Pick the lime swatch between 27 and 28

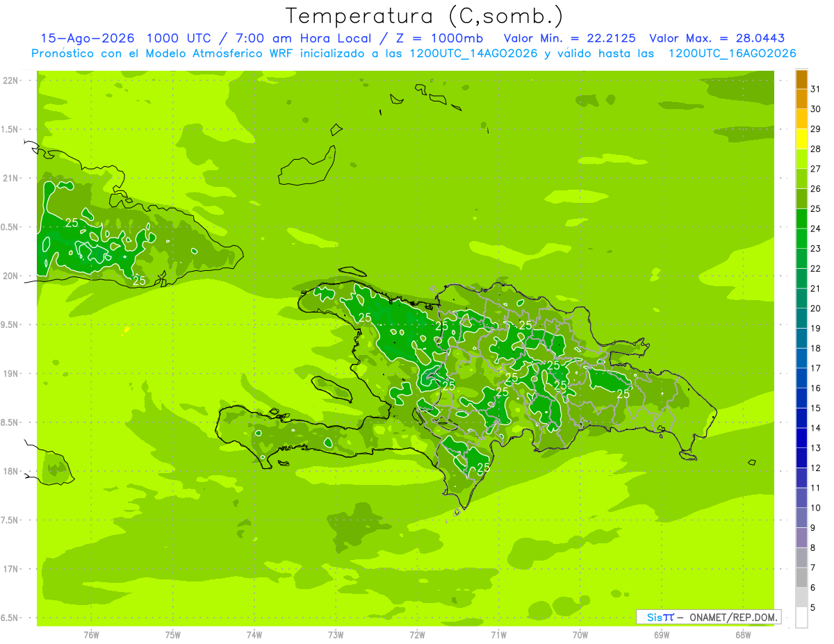pyautogui.click(x=801, y=159)
